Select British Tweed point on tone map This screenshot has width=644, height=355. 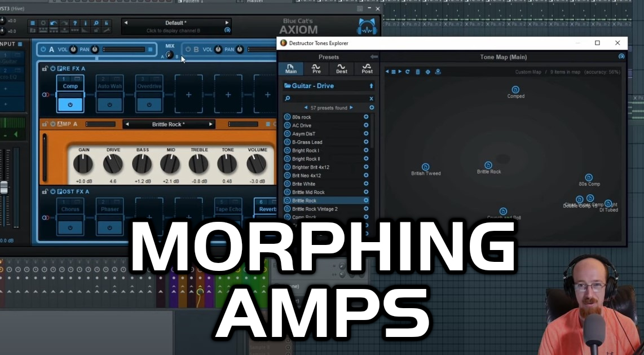tap(426, 167)
